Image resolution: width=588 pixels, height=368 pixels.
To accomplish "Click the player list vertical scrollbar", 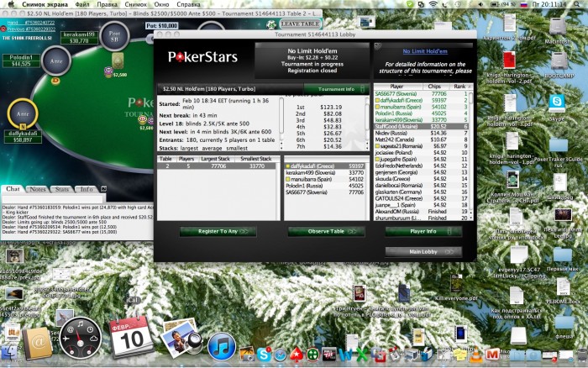I will (470, 154).
